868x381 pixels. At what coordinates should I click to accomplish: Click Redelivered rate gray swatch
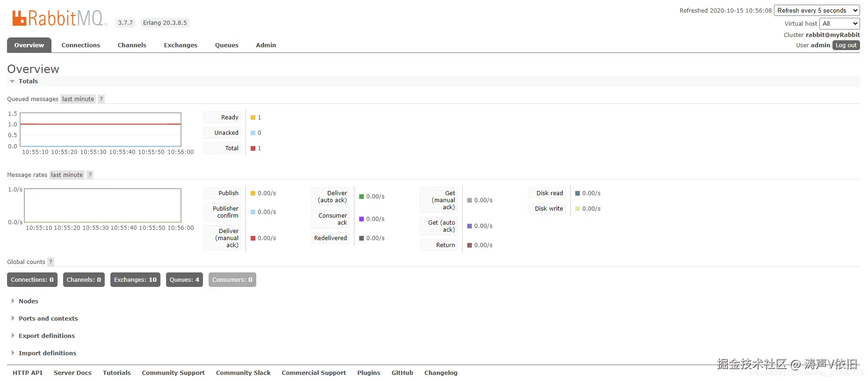pos(362,238)
